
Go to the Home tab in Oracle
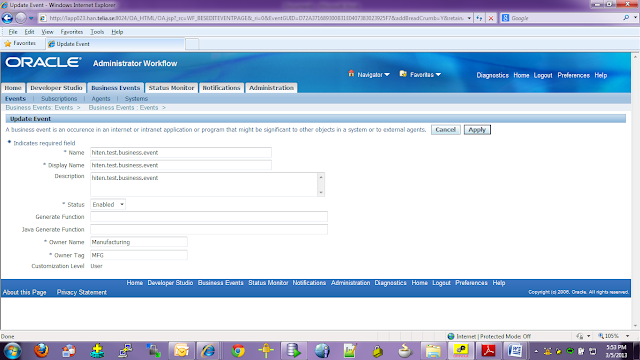click(13, 88)
